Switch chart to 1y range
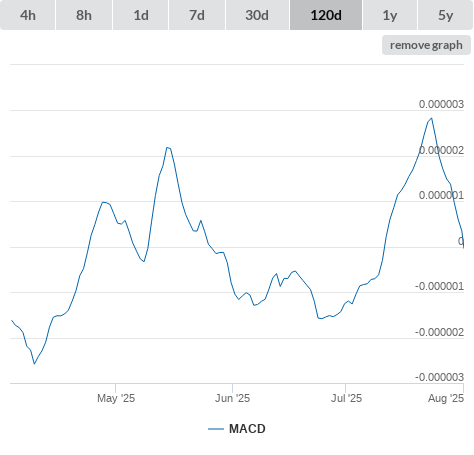This screenshot has width=474, height=455. 390,15
